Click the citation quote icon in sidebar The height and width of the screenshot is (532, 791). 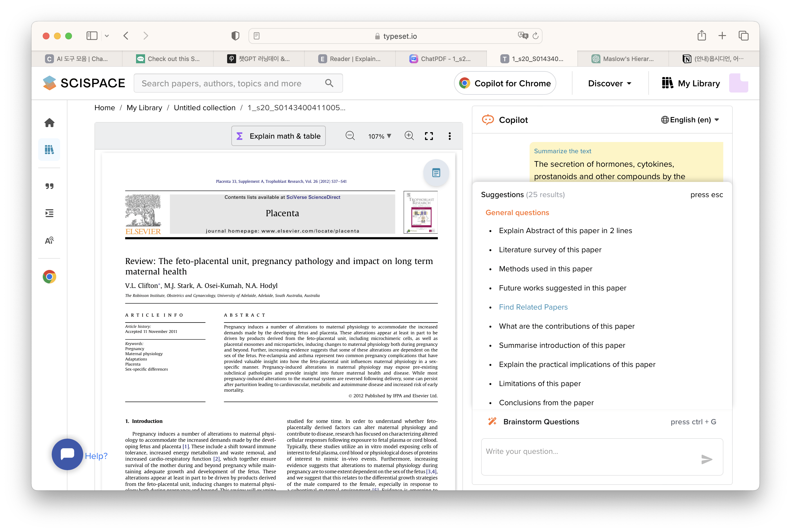click(x=49, y=186)
